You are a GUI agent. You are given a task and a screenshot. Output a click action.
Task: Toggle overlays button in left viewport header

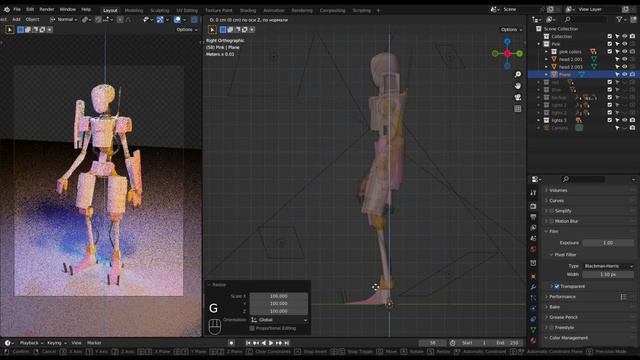coord(177,19)
